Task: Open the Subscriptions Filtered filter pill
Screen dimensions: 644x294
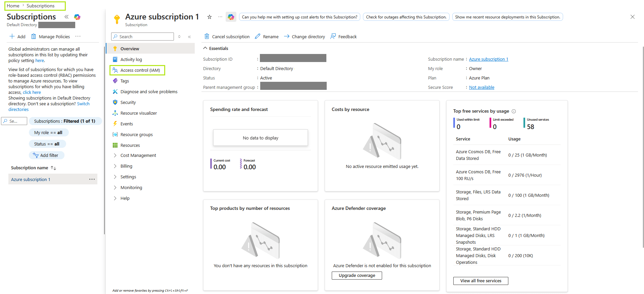Action: (x=65, y=121)
